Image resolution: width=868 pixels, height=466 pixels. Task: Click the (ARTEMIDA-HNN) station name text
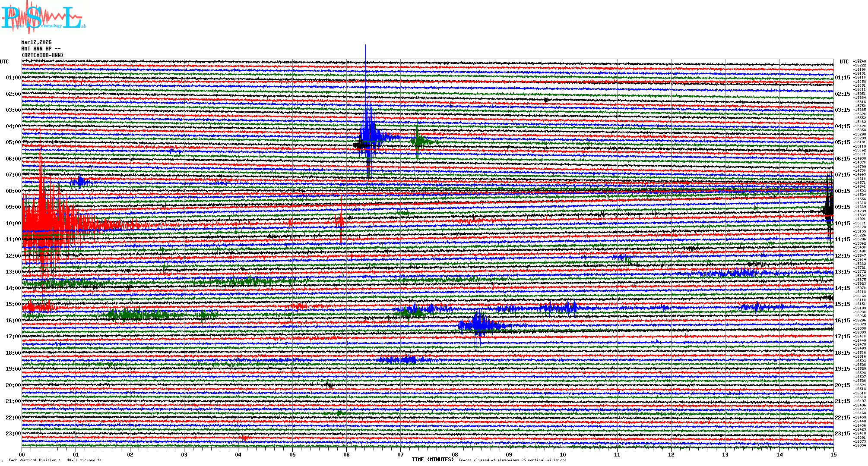point(42,55)
